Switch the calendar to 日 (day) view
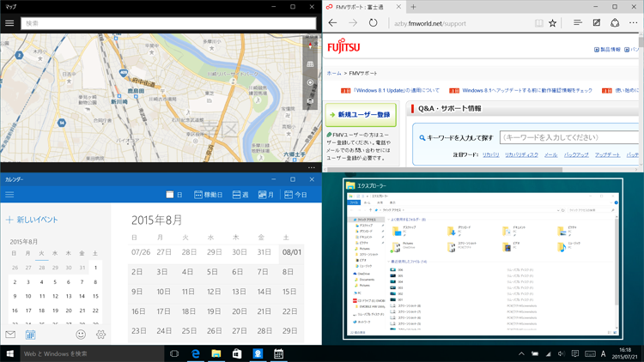This screenshot has height=362, width=644. point(174,195)
